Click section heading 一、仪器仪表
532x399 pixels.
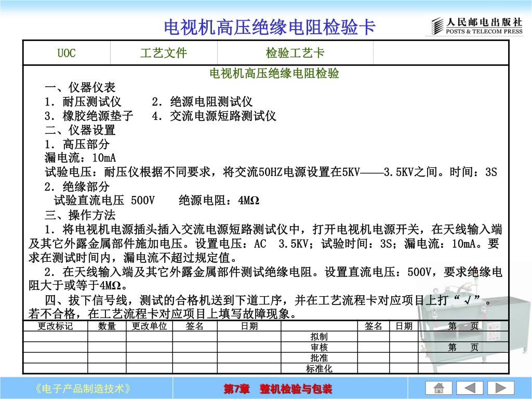tap(80, 87)
